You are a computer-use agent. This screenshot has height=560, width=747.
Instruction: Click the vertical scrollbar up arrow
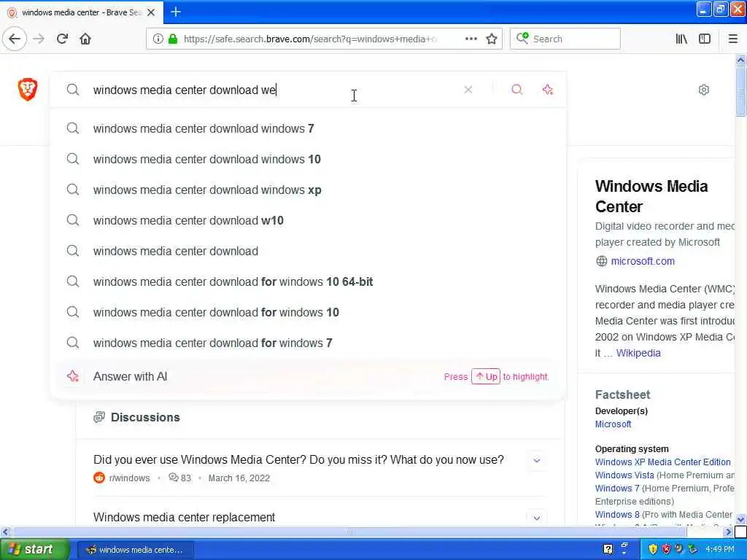740,60
